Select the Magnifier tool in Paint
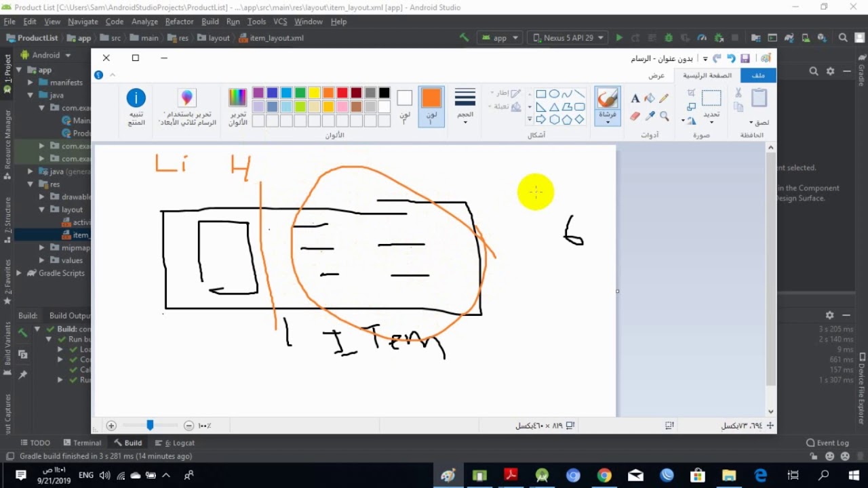 [664, 116]
